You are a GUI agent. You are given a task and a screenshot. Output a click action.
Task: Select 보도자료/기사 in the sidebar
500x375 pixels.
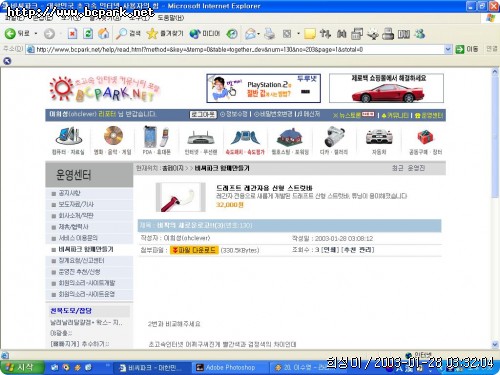click(x=76, y=204)
